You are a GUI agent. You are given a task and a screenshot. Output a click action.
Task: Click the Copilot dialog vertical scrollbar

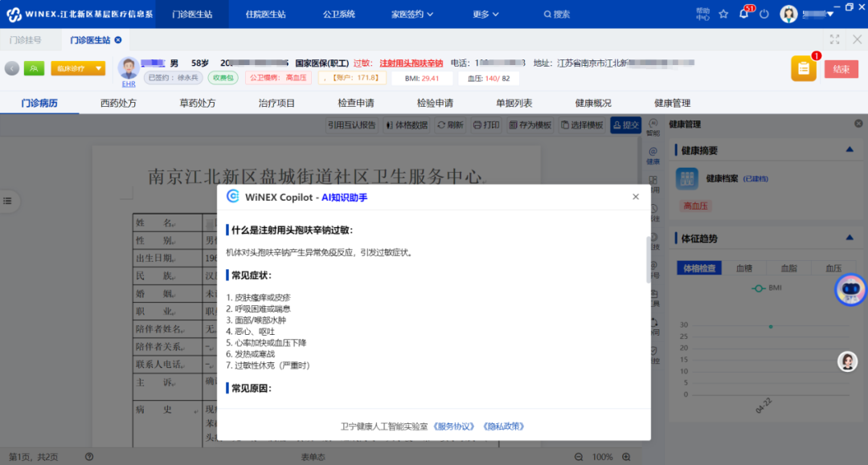[x=648, y=259]
